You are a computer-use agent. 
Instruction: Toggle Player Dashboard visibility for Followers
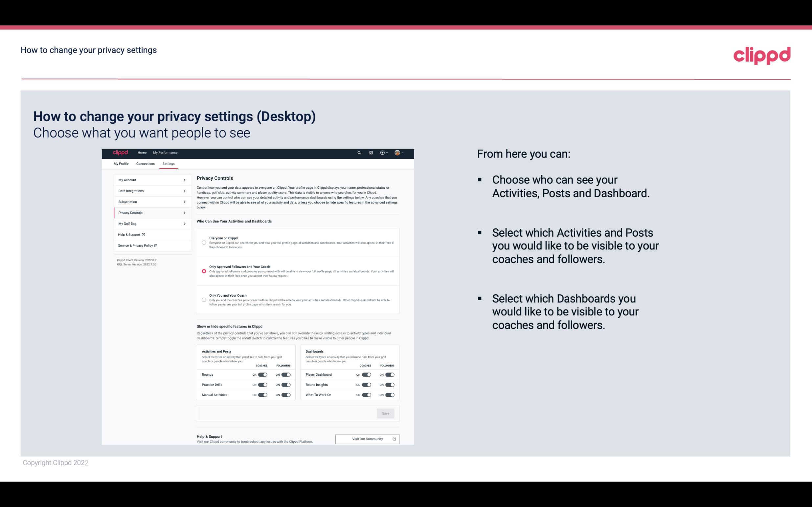390,374
